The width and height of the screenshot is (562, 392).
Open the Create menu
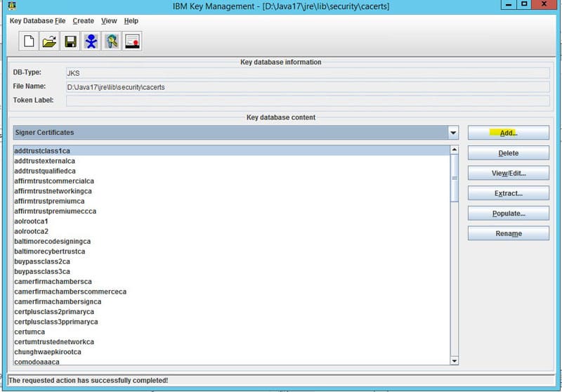[83, 21]
